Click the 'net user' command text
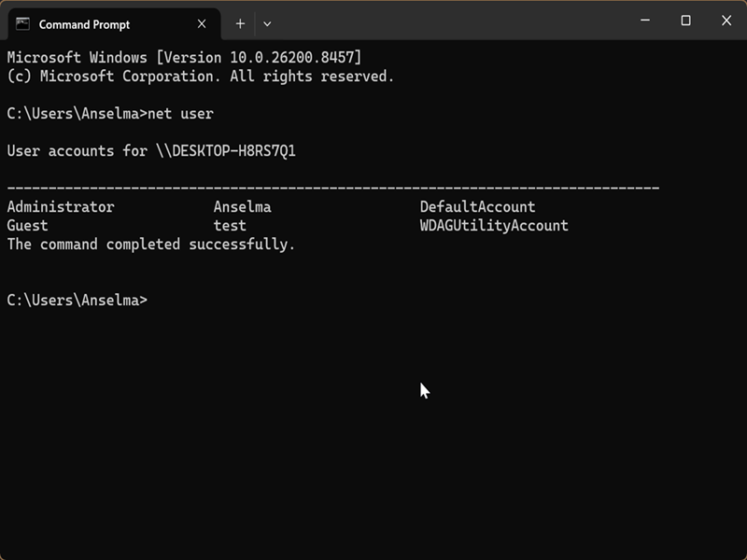747x560 pixels. [x=180, y=114]
